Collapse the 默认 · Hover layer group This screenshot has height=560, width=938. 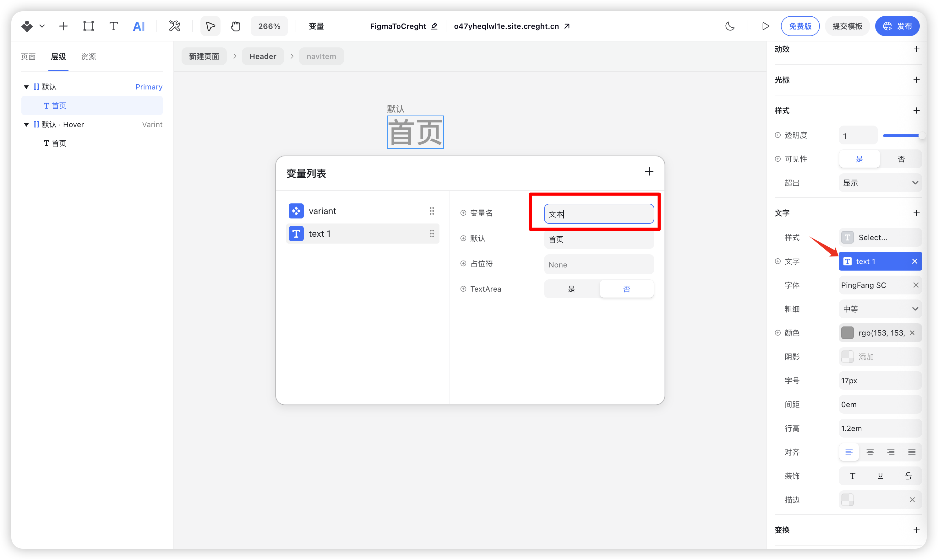[x=26, y=125]
